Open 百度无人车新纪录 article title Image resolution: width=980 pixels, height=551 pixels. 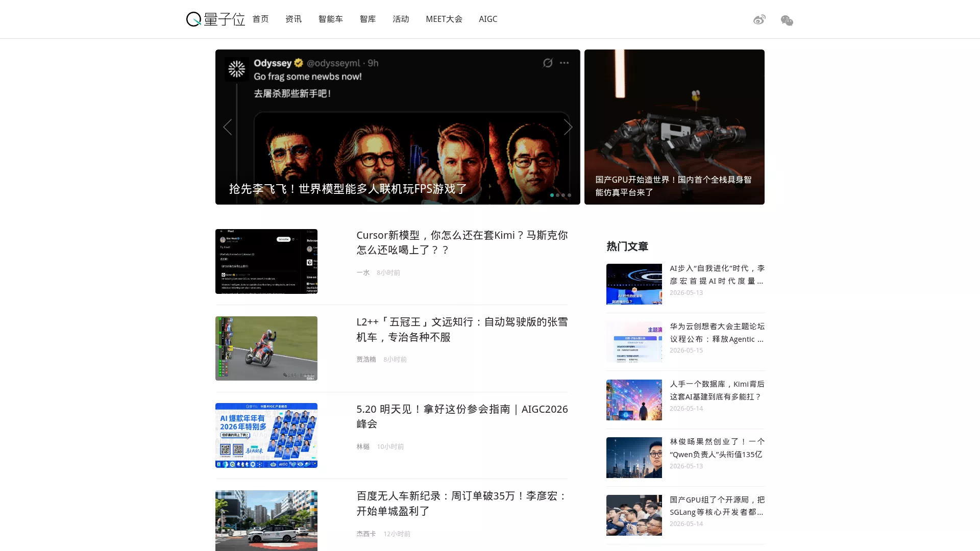[x=462, y=504]
